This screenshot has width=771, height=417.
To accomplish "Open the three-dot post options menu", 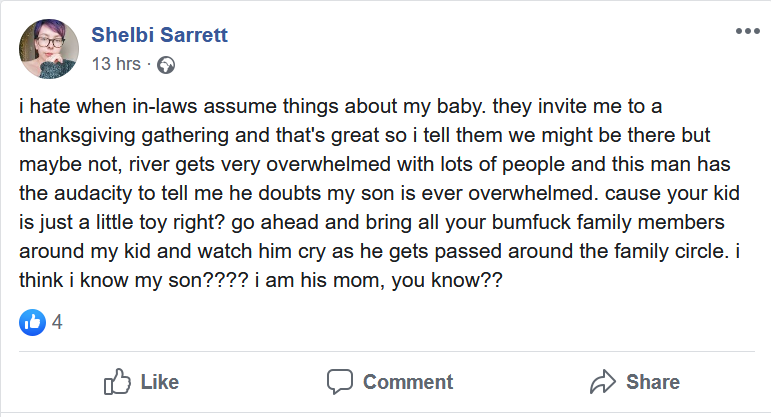I will pos(747,31).
